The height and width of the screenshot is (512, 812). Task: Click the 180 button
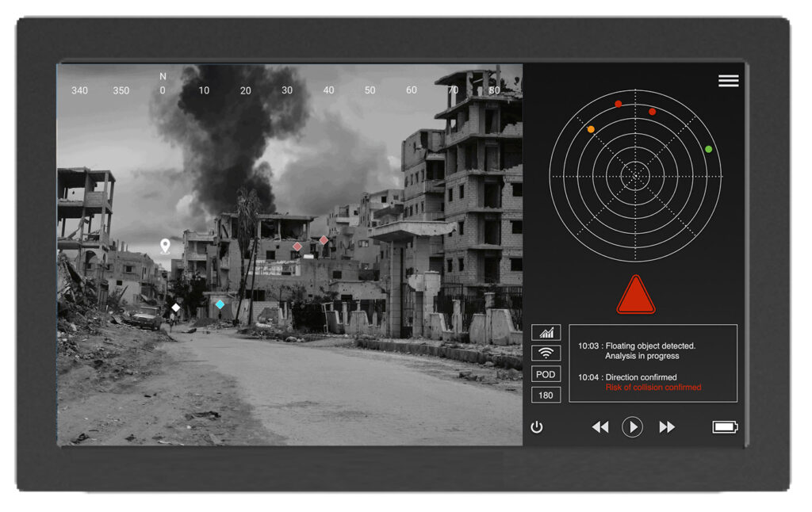point(546,395)
